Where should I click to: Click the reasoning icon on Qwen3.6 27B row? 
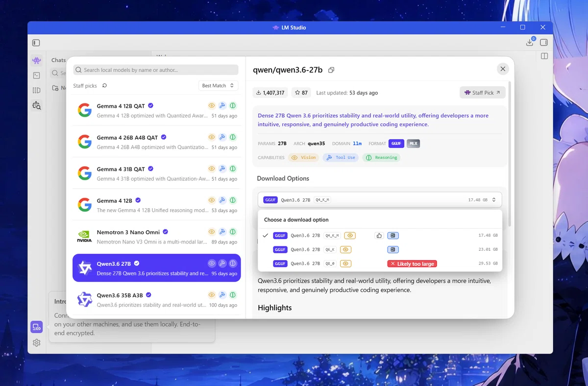(x=233, y=263)
